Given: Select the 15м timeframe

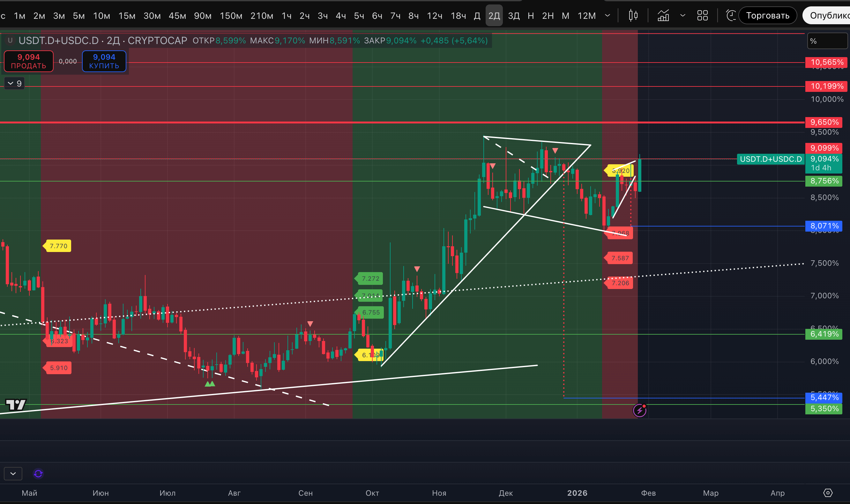Looking at the screenshot, I should (x=127, y=16).
